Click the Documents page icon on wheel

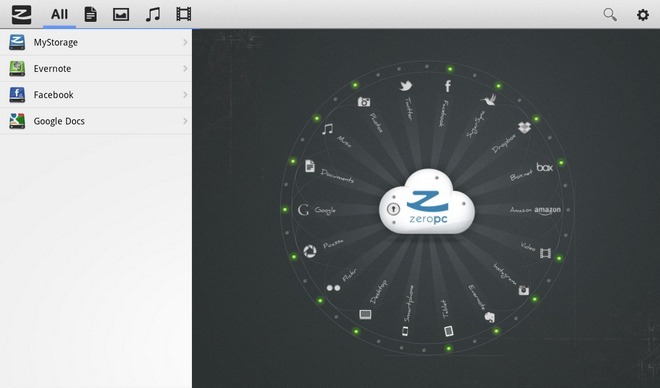point(310,166)
